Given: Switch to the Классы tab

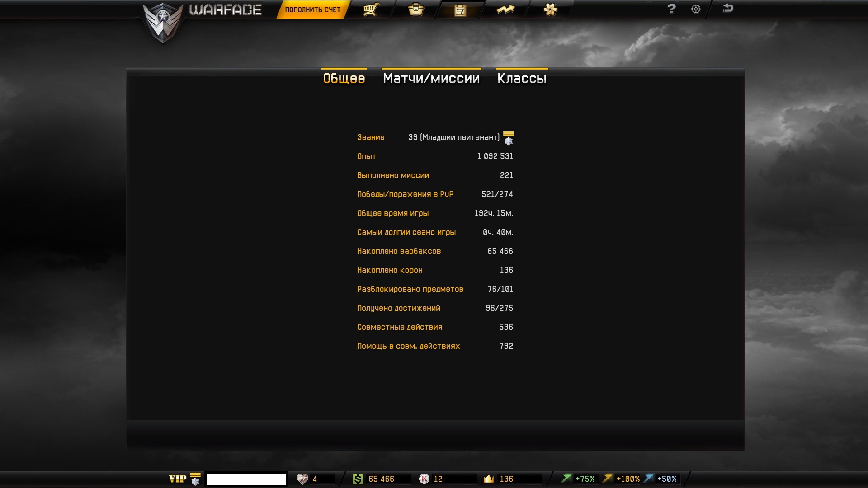Looking at the screenshot, I should [522, 79].
